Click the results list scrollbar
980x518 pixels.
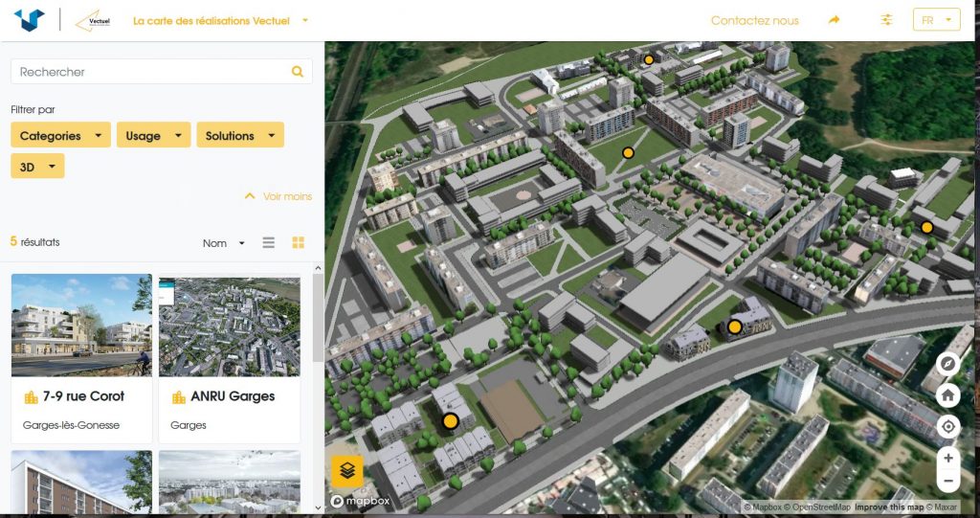coord(318,318)
